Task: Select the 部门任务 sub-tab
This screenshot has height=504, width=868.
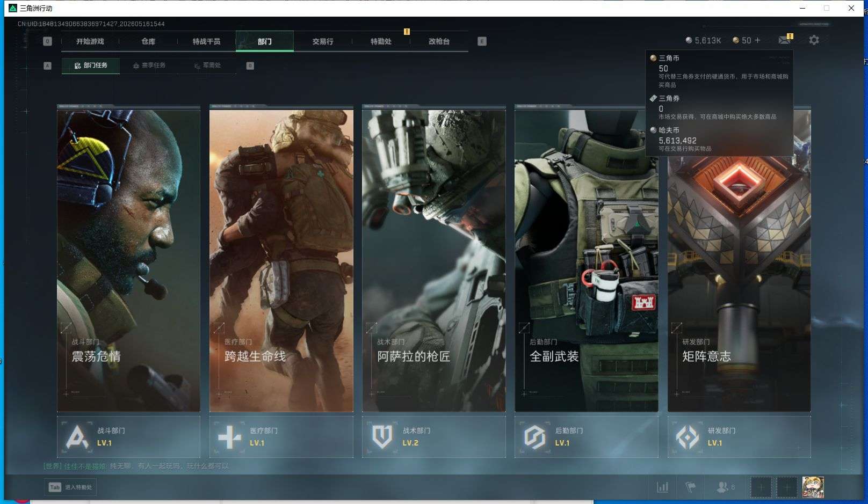Action: point(91,65)
